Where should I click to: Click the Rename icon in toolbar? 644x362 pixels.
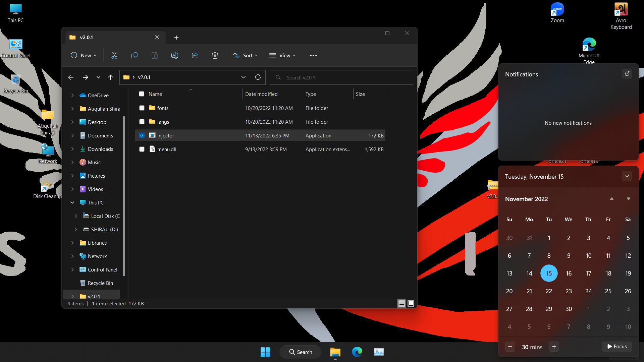(x=174, y=55)
